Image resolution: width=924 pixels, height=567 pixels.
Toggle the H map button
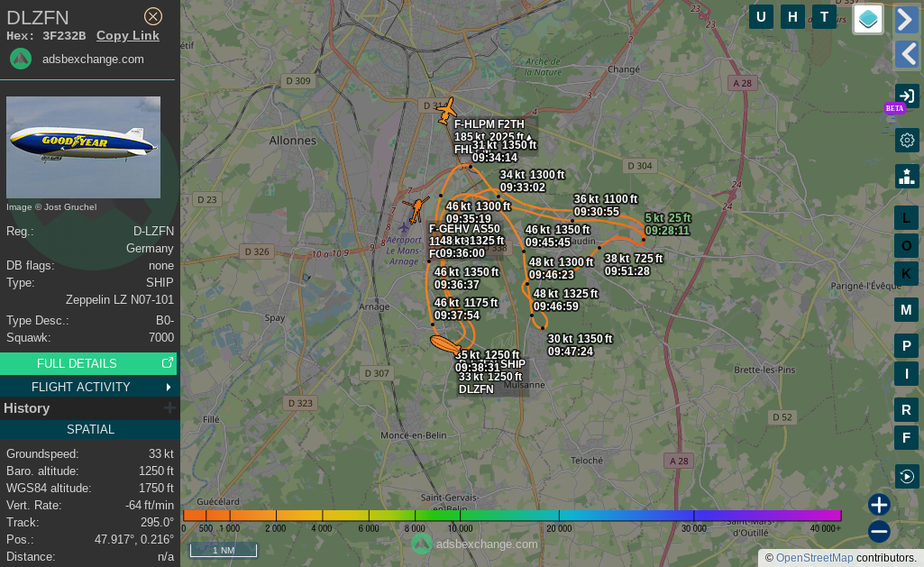pyautogui.click(x=792, y=17)
